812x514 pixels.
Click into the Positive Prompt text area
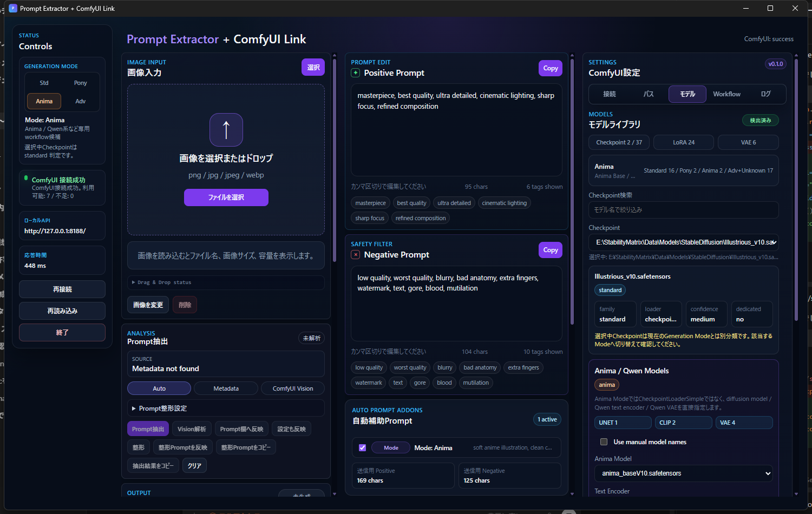tap(456, 130)
